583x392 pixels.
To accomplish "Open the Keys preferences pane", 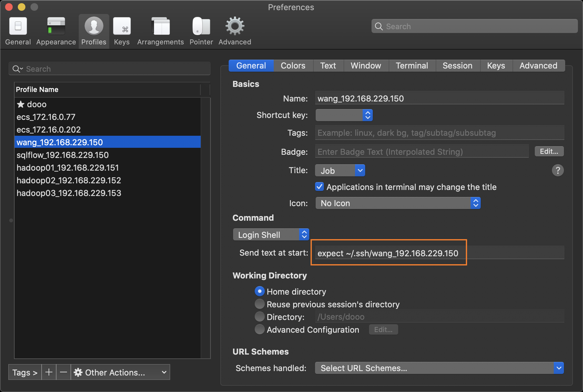I will [122, 30].
